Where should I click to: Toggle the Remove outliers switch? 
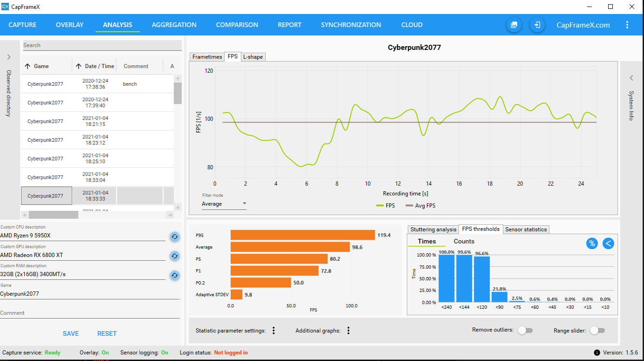[x=525, y=330]
